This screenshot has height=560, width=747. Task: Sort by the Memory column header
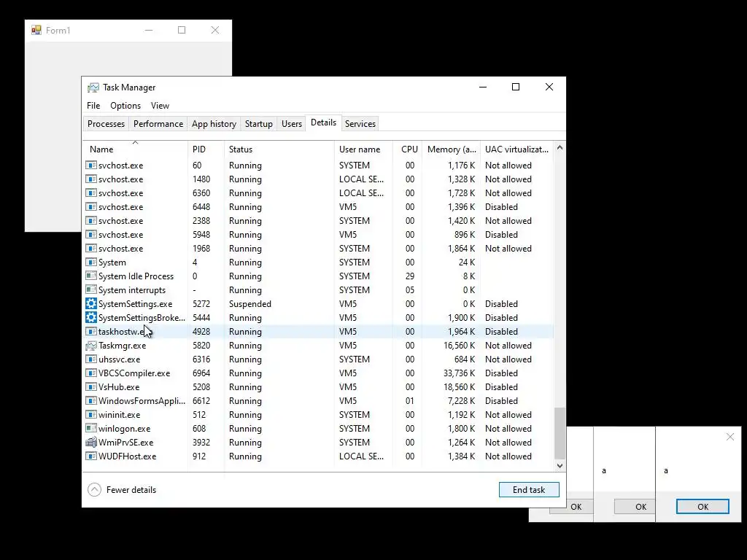click(451, 149)
